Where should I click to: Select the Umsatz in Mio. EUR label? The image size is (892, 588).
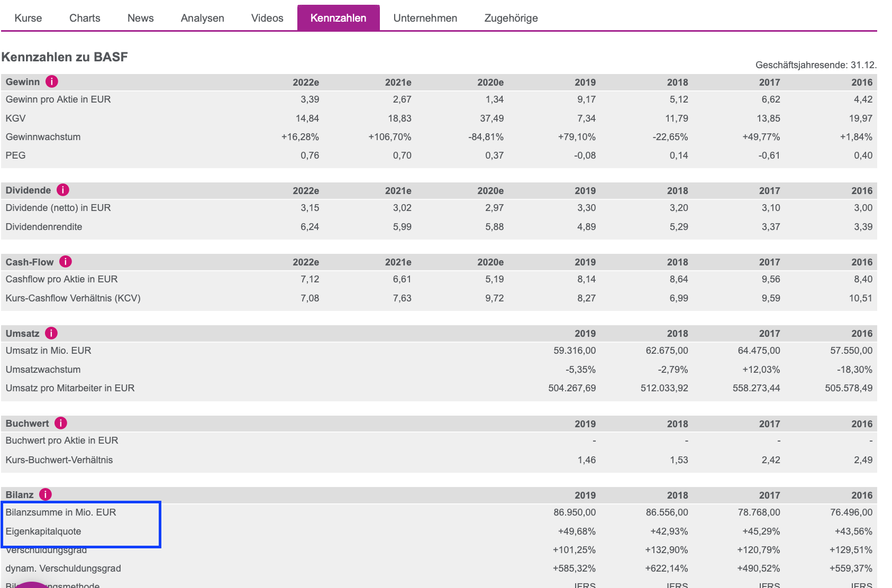pyautogui.click(x=48, y=351)
